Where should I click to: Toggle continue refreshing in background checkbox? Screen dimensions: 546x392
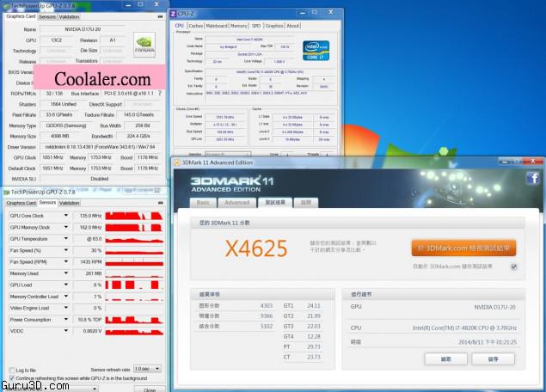click(x=11, y=377)
